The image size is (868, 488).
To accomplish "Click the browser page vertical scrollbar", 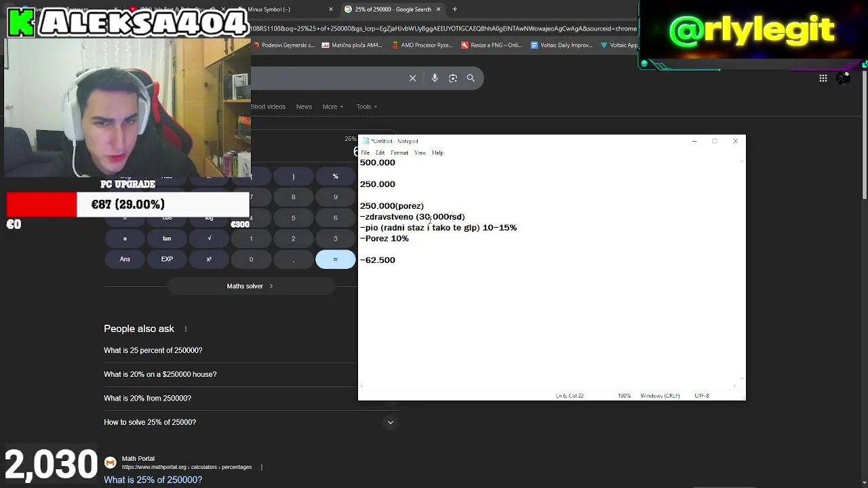I will [864, 136].
